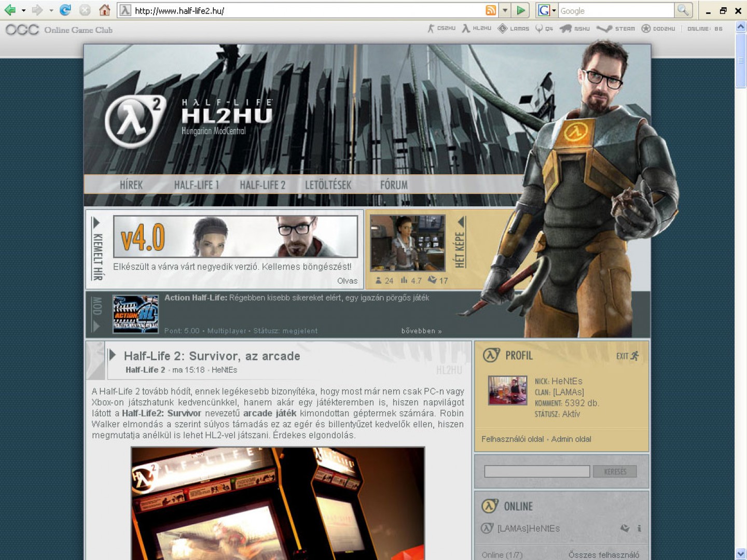This screenshot has width=747, height=560.
Task: Click the arrow icon beside Hét Képe
Action: pos(461,221)
